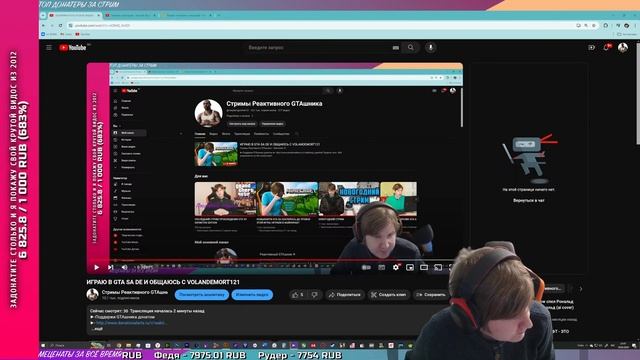Enable miniplayer mode icon
The height and width of the screenshot is (360, 640).
point(410,267)
